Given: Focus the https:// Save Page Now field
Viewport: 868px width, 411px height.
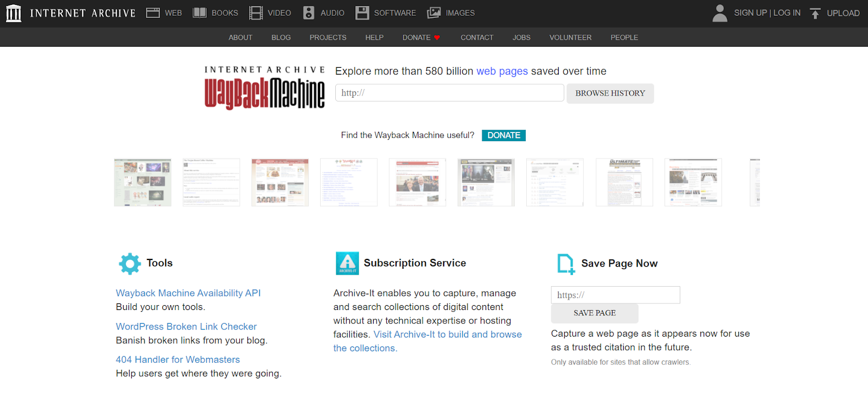Looking at the screenshot, I should (x=615, y=295).
